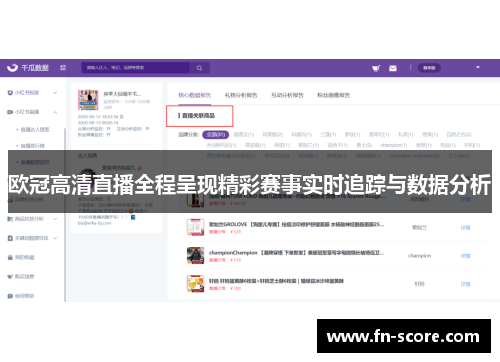Switch to the 粉丝画像报告 tab
500x362 pixels.
pyautogui.click(x=333, y=95)
